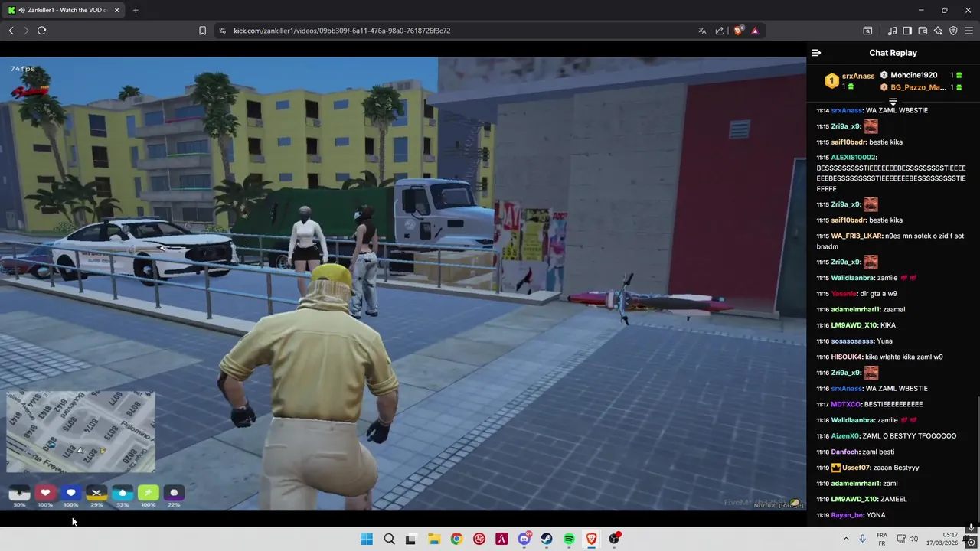Open the media control music note icon

(x=892, y=31)
